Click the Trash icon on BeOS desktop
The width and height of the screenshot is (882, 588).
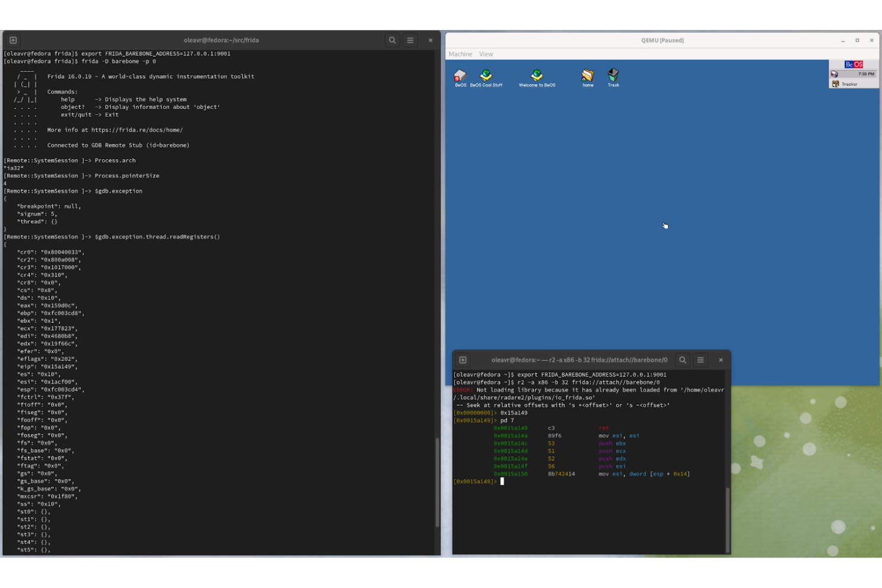pyautogui.click(x=613, y=76)
